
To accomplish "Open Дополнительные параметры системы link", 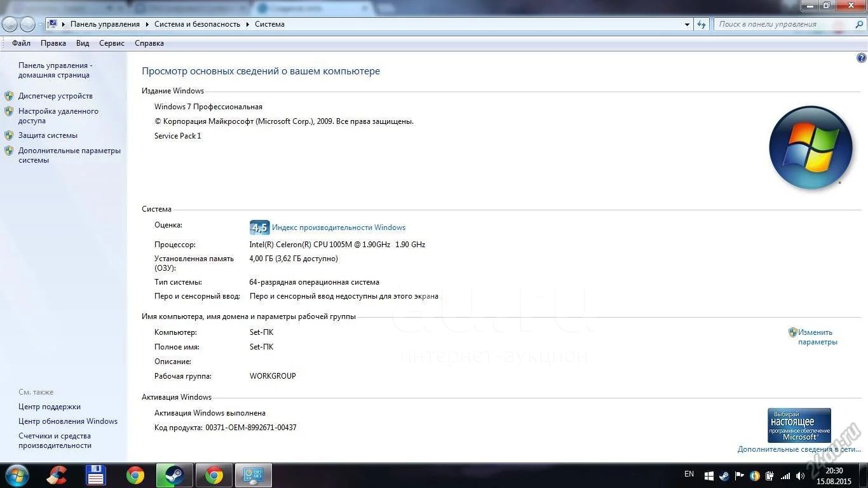I will coord(69,155).
